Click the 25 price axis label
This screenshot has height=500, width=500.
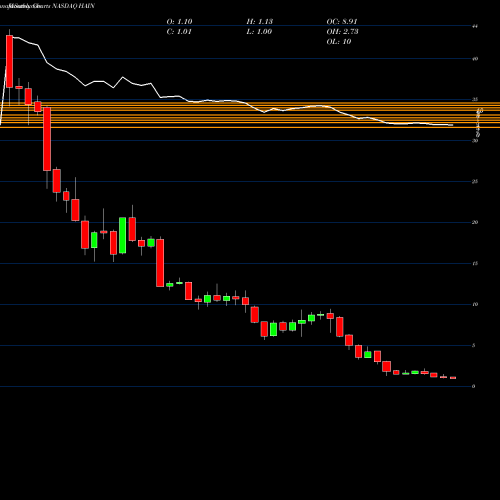[x=475, y=182]
